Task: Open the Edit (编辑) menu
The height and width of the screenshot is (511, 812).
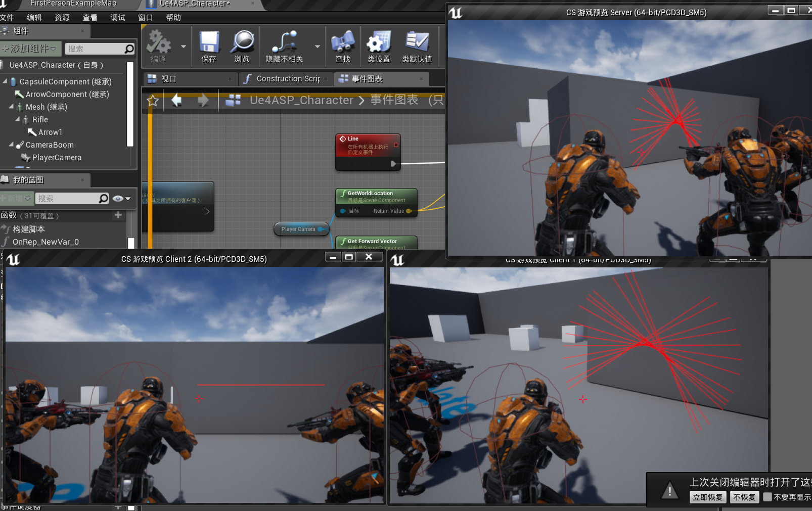Action: click(34, 17)
